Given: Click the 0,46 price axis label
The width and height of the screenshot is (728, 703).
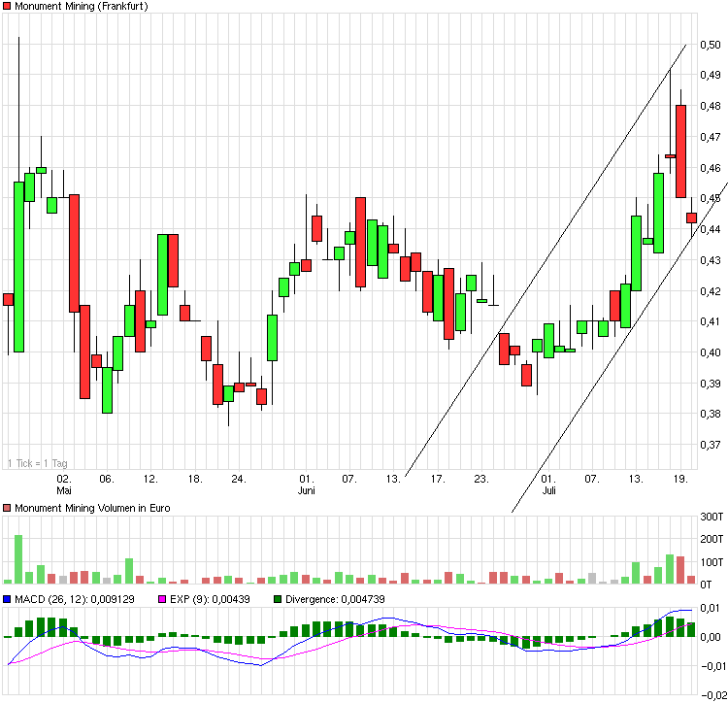Looking at the screenshot, I should [x=711, y=168].
